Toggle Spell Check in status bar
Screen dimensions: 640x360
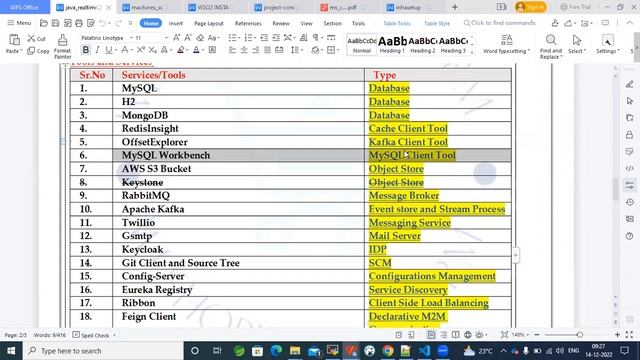91,335
